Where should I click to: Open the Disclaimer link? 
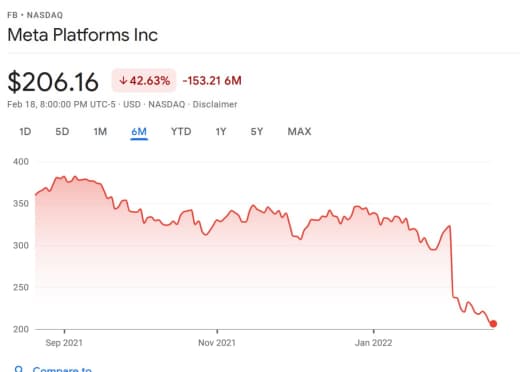215,104
